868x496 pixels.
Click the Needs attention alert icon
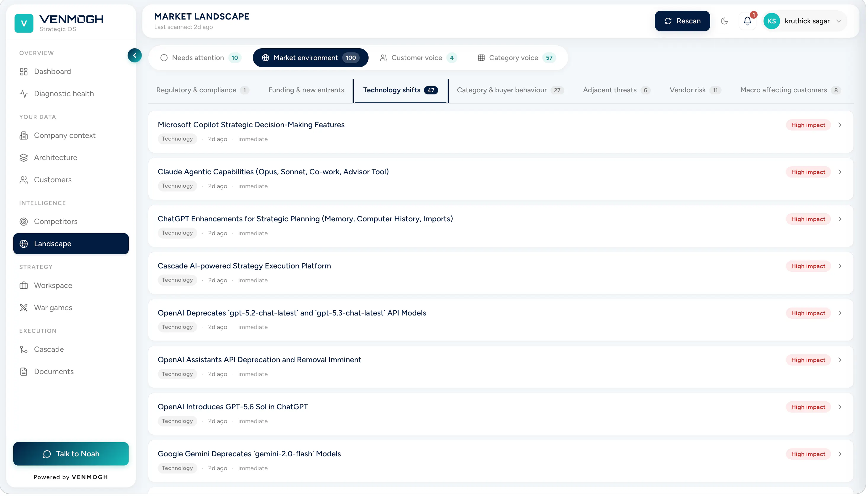click(x=164, y=58)
